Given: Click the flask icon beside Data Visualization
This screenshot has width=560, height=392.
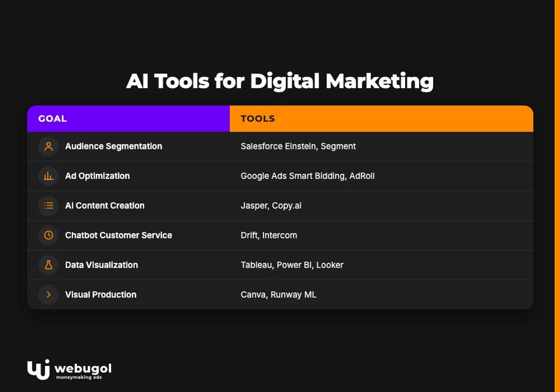Looking at the screenshot, I should pos(49,265).
